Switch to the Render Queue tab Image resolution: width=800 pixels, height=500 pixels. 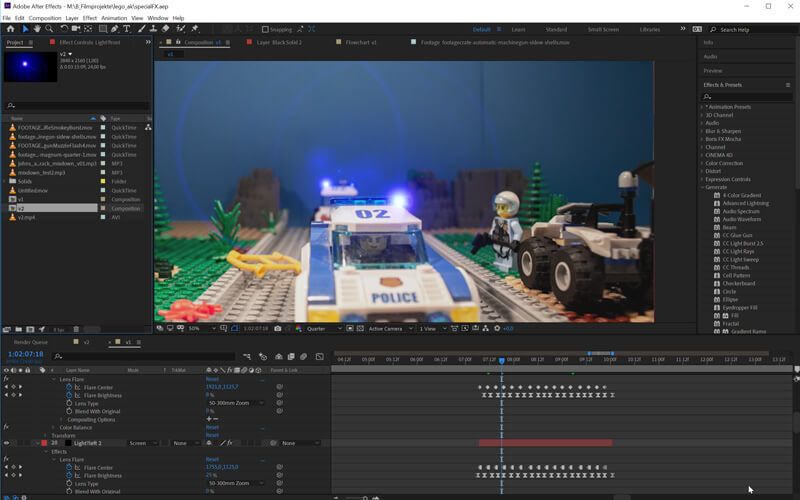pos(31,342)
